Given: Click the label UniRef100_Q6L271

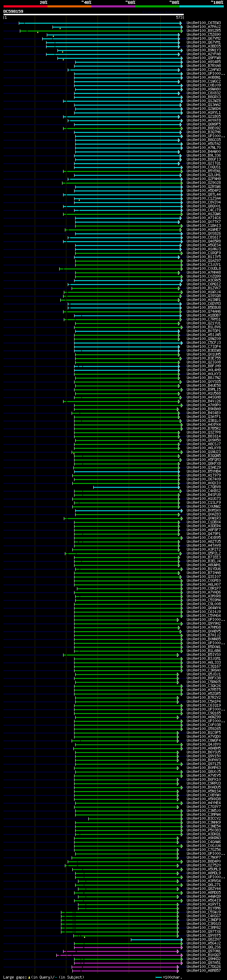Looking at the screenshot, I should click(x=203, y=885).
